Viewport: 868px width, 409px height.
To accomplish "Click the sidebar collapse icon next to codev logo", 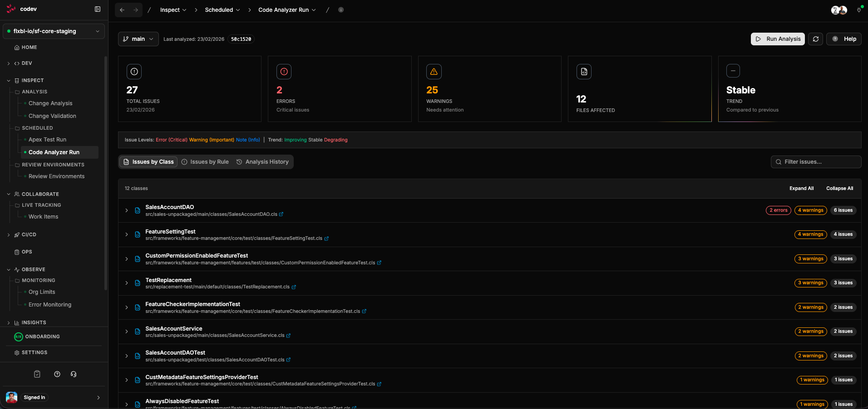I will pyautogui.click(x=98, y=9).
